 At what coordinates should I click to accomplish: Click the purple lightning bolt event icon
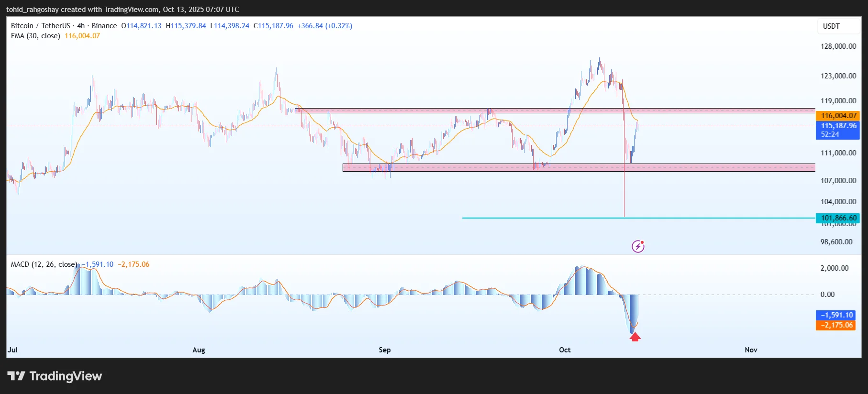[x=638, y=246]
